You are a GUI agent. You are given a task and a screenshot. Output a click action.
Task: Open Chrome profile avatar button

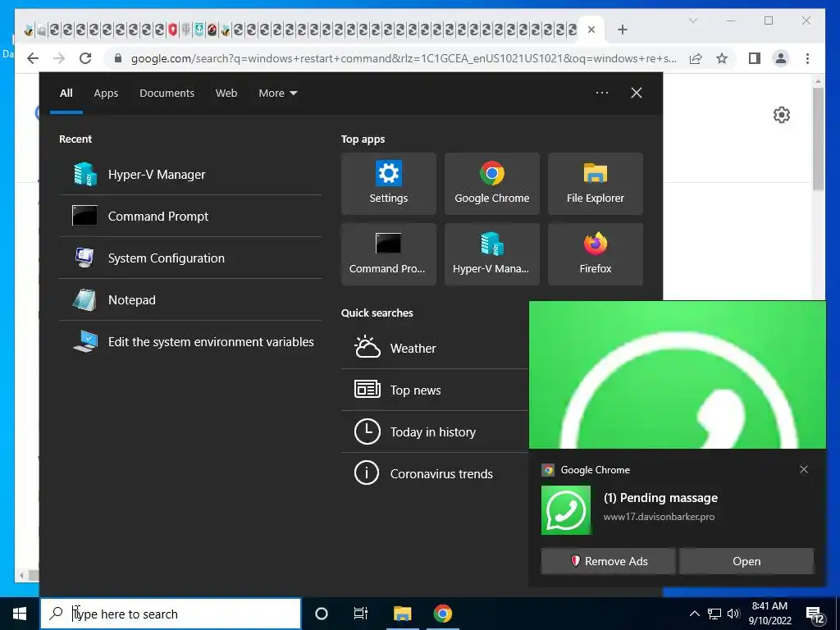[781, 58]
